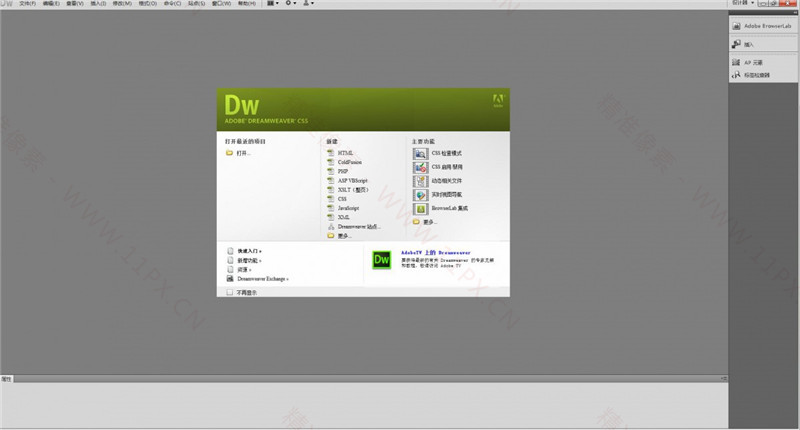Viewport: 800px width, 430px height.
Task: Open the 实时视图导航 feature
Action: click(x=437, y=195)
